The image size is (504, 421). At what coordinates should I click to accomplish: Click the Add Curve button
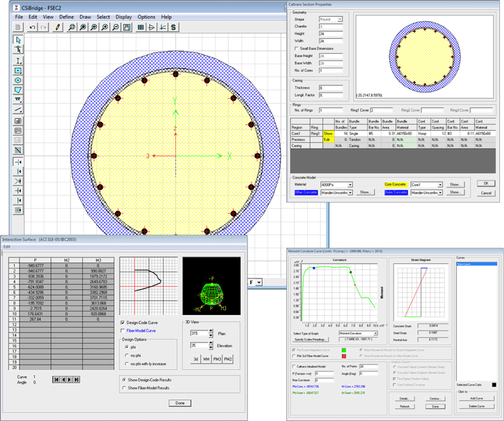click(476, 397)
